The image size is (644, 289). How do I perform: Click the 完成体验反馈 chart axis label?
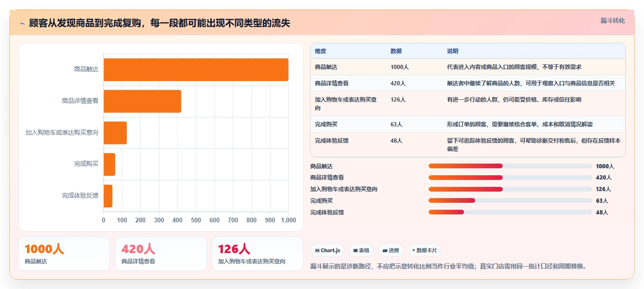coord(80,196)
